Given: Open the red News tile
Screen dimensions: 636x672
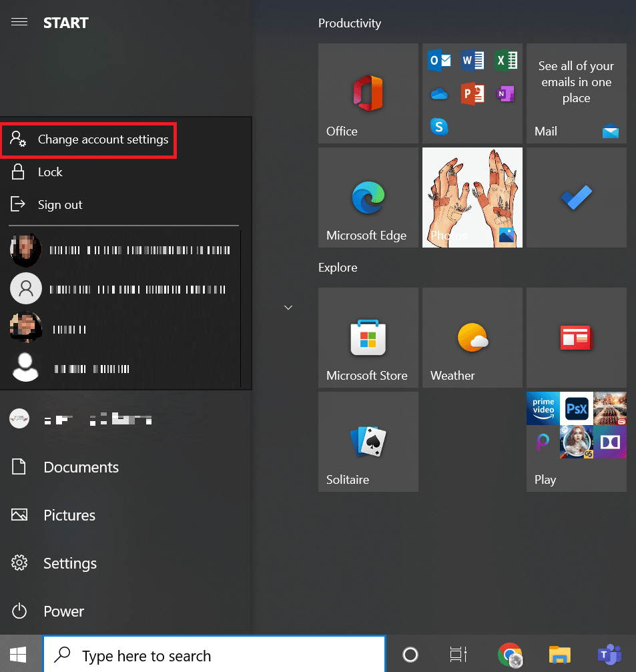Looking at the screenshot, I should (x=577, y=338).
